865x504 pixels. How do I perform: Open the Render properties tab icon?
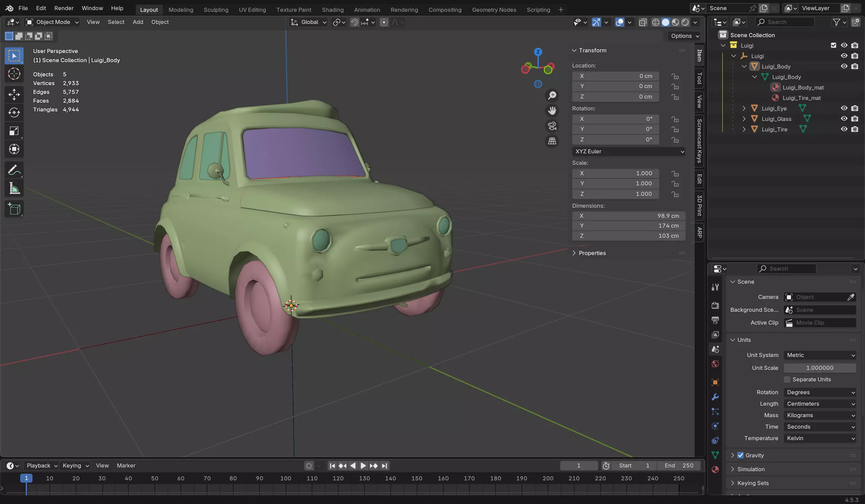pyautogui.click(x=715, y=305)
